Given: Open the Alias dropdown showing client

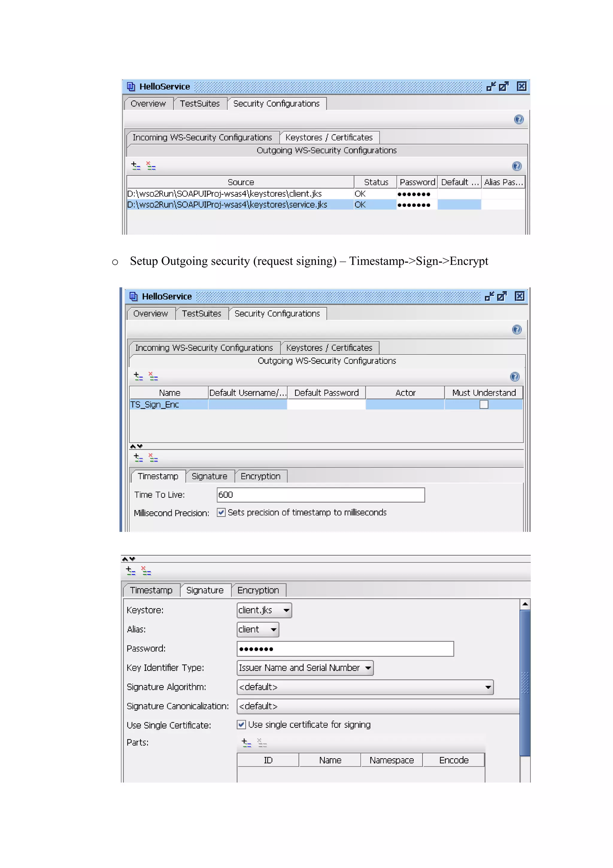Looking at the screenshot, I should point(258,630).
